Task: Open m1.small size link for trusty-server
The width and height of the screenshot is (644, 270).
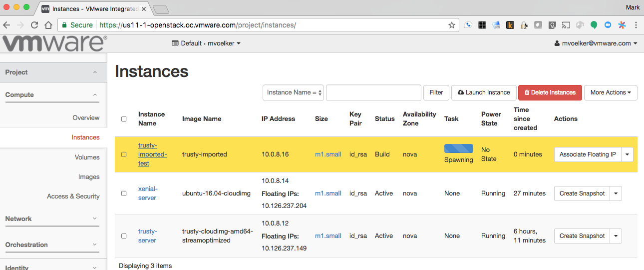Action: tap(328, 236)
